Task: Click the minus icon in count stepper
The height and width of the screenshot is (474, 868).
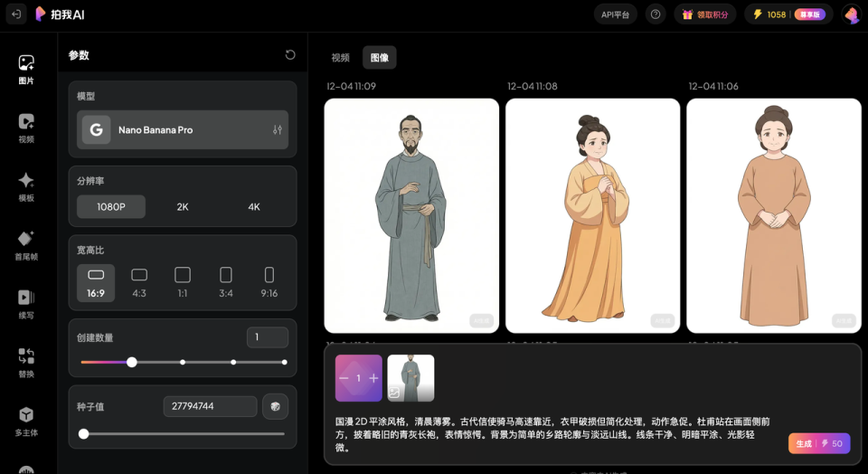Action: [344, 378]
